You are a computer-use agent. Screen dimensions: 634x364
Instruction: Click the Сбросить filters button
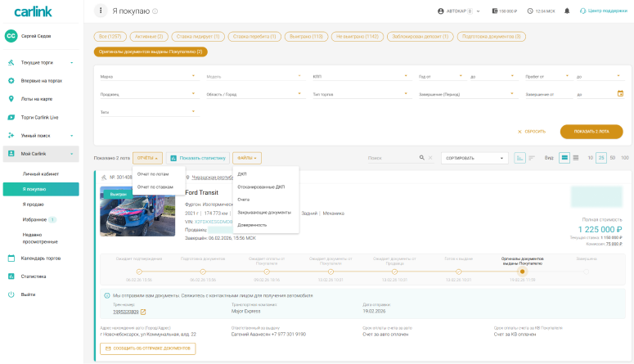coord(531,132)
